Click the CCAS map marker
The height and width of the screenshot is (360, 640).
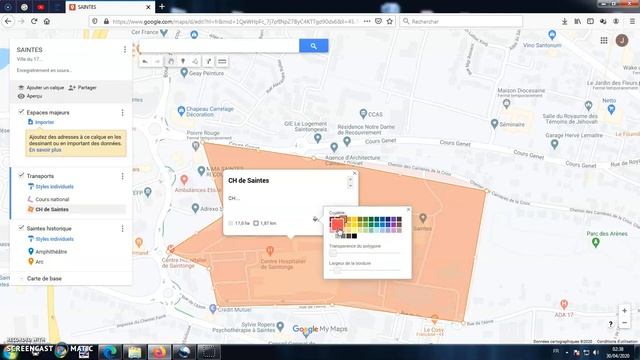tap(363, 114)
